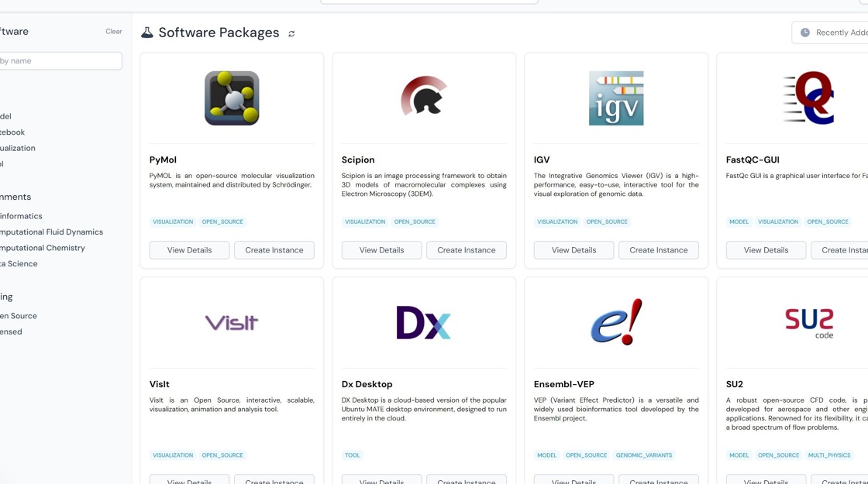Image resolution: width=868 pixels, height=484 pixels.
Task: Refresh the Software Packages list
Action: pyautogui.click(x=291, y=34)
